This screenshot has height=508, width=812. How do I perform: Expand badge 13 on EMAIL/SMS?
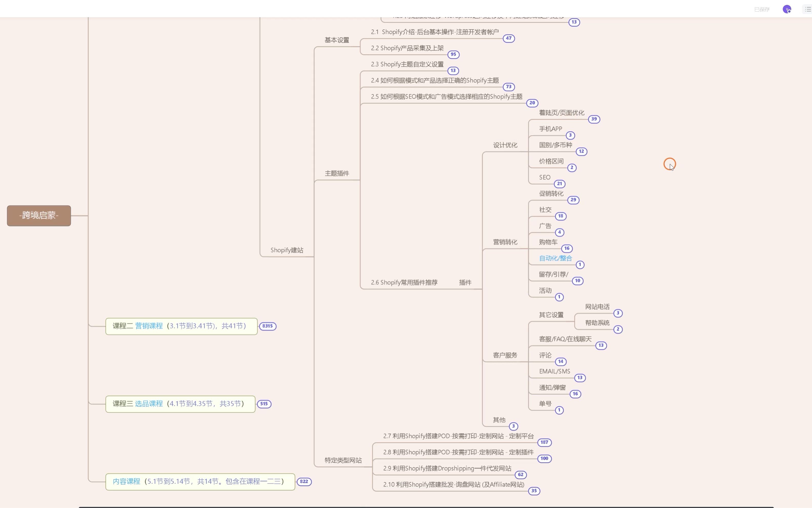[x=580, y=378]
